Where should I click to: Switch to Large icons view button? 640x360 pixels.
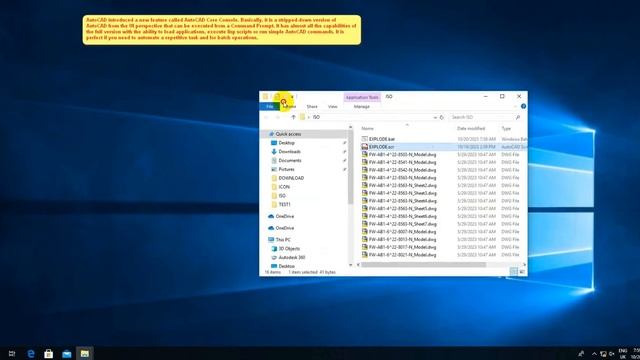click(522, 272)
